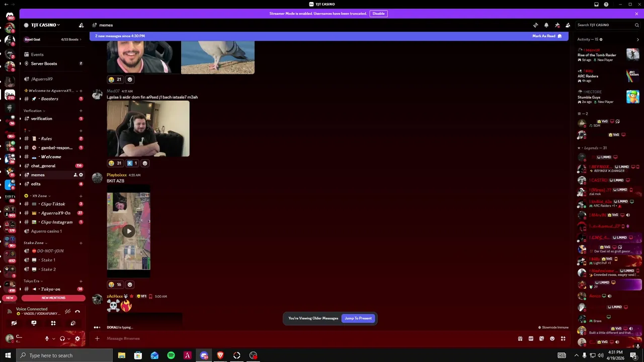
Task: Collapse the X9 Zone category
Action: (x=38, y=196)
